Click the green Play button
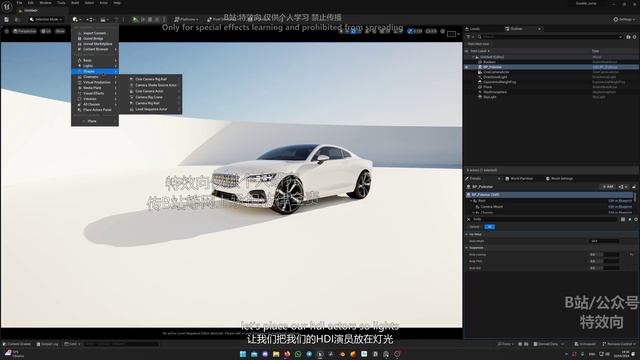This screenshot has height=360, width=640. (135, 19)
